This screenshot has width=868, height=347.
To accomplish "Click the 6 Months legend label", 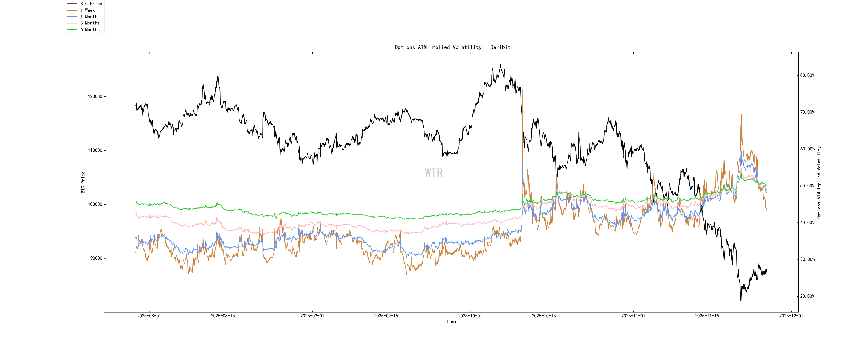I will pos(90,30).
